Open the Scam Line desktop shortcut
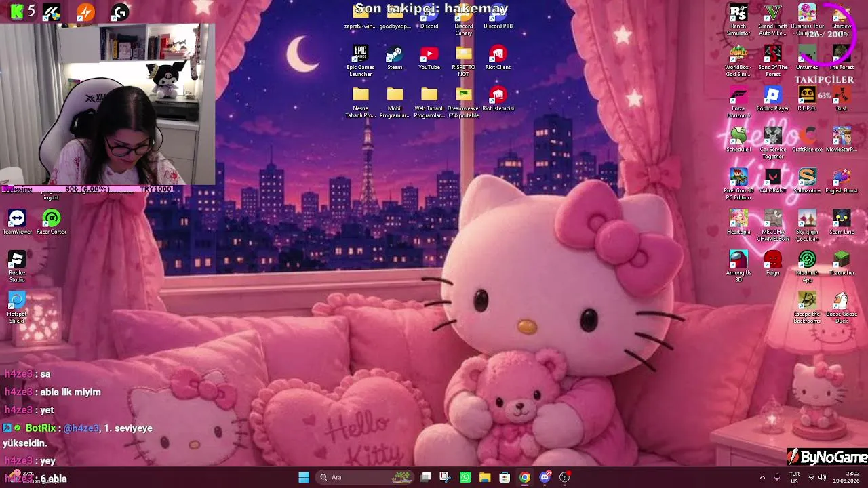The image size is (868, 488). (842, 222)
